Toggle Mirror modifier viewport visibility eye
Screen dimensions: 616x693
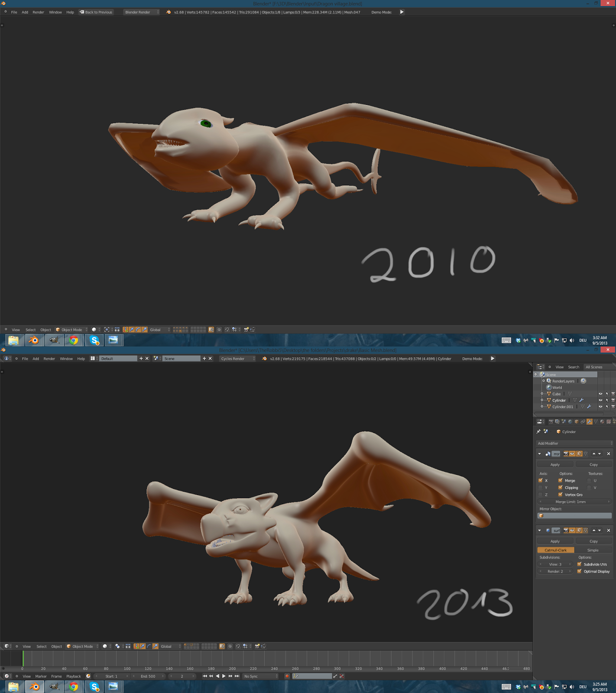pos(572,454)
